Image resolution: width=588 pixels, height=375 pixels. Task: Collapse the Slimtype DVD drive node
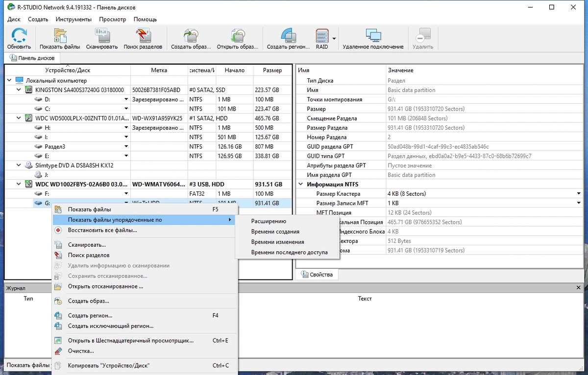tap(19, 165)
